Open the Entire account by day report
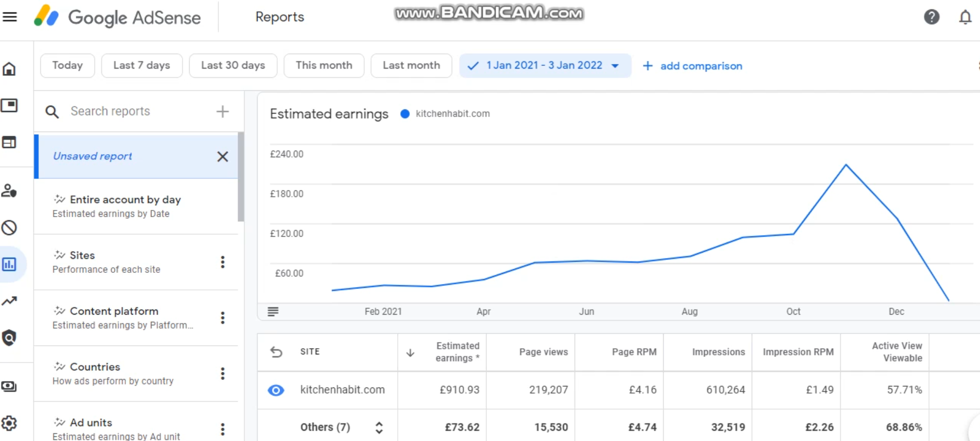 (136, 206)
